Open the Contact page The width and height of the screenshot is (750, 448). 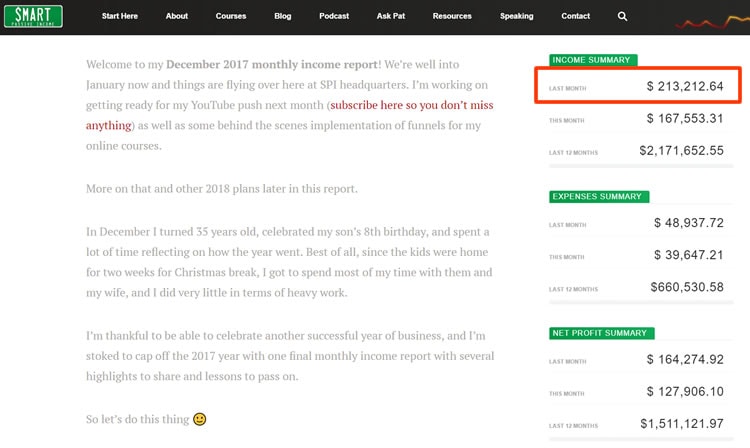point(575,16)
